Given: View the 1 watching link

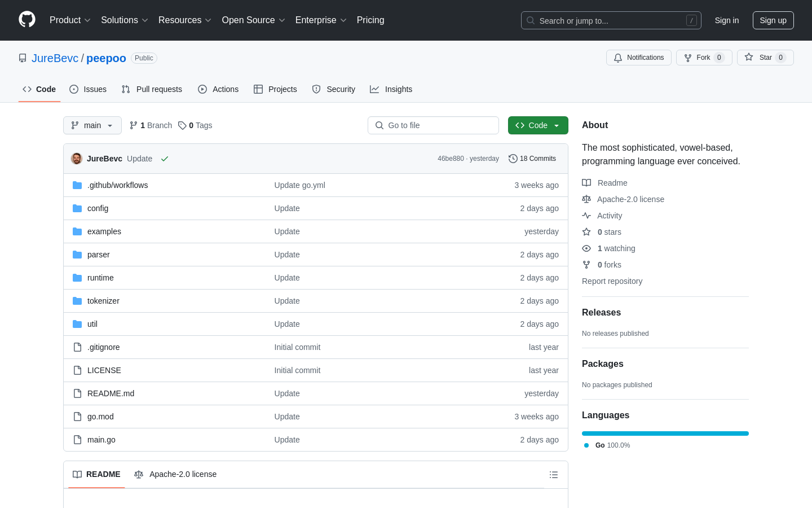Looking at the screenshot, I should [608, 248].
